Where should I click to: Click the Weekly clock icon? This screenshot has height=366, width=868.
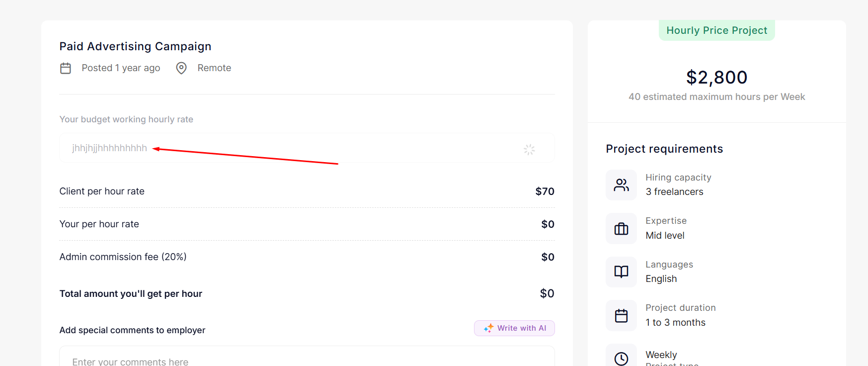[x=621, y=358]
